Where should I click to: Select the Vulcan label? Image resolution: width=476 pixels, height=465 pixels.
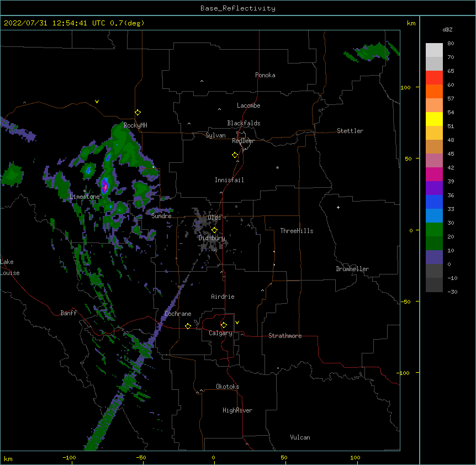pos(300,437)
